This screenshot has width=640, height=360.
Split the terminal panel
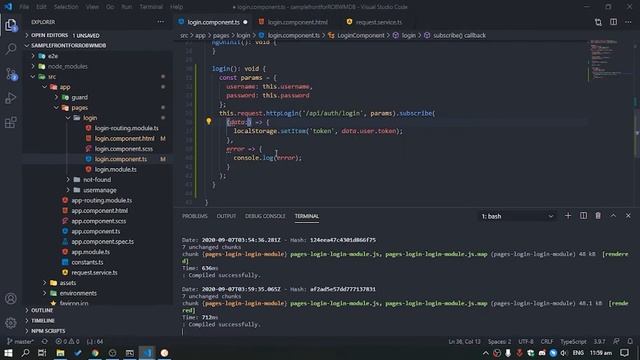click(x=583, y=216)
